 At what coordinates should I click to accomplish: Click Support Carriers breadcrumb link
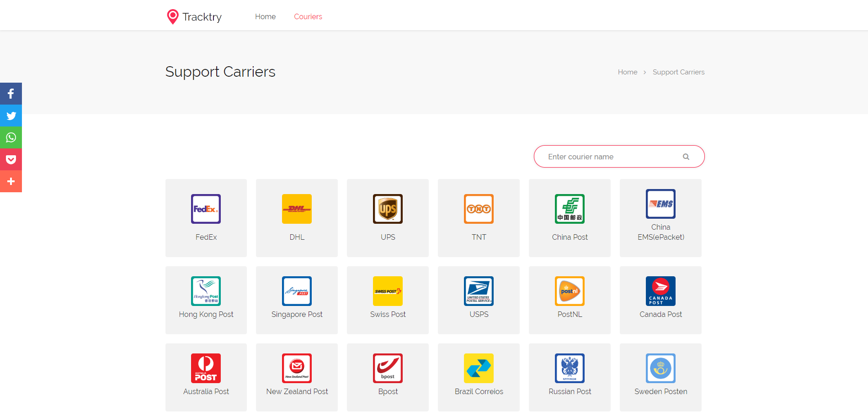click(678, 72)
